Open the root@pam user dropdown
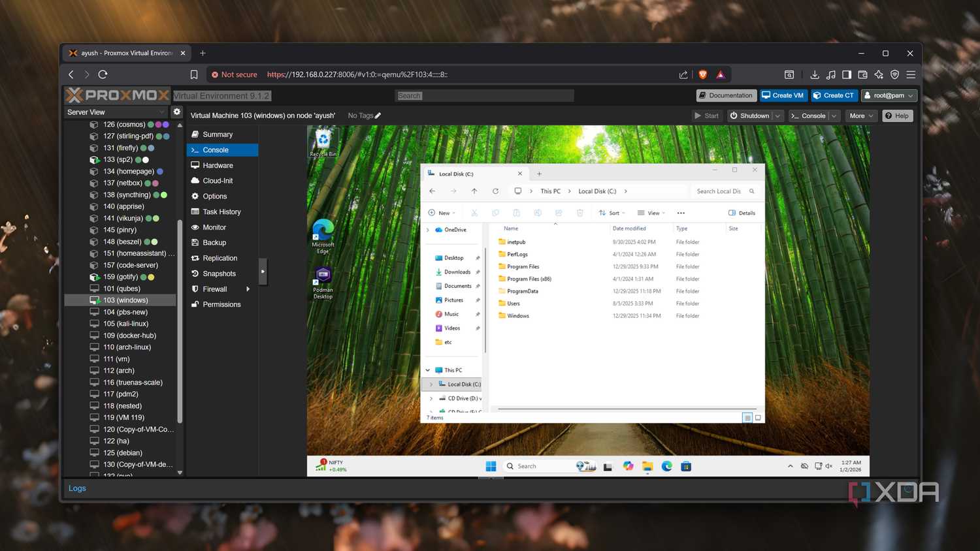 click(x=889, y=95)
